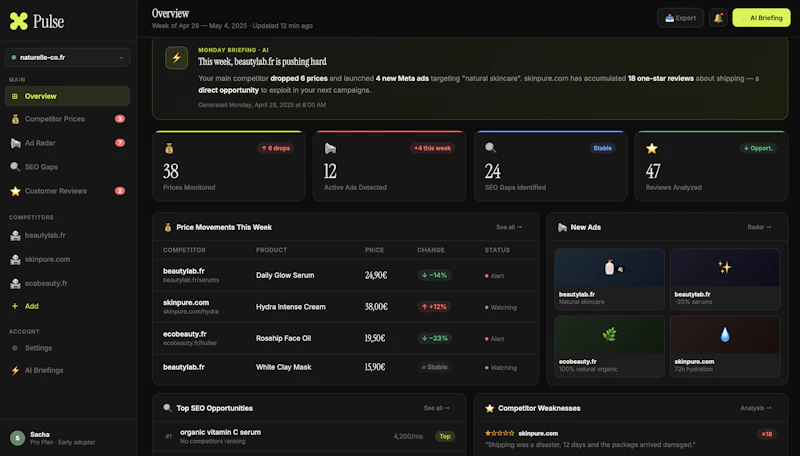The image size is (800, 456).
Task: Click the PRICE column header
Action: click(374, 250)
